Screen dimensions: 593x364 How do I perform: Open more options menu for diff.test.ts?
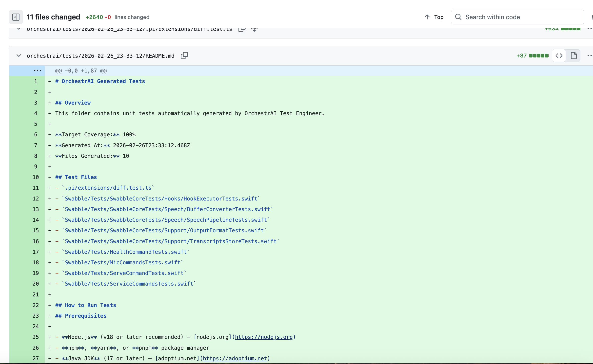[x=590, y=29]
